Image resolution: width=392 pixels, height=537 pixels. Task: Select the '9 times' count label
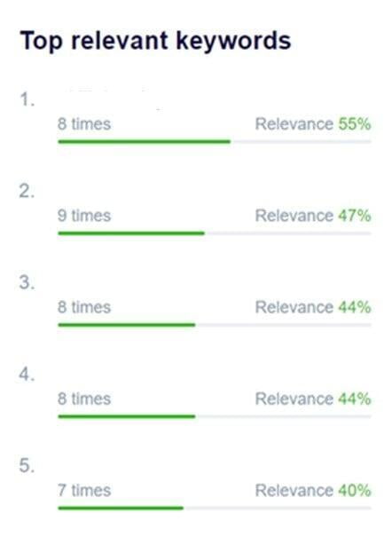[x=84, y=216]
